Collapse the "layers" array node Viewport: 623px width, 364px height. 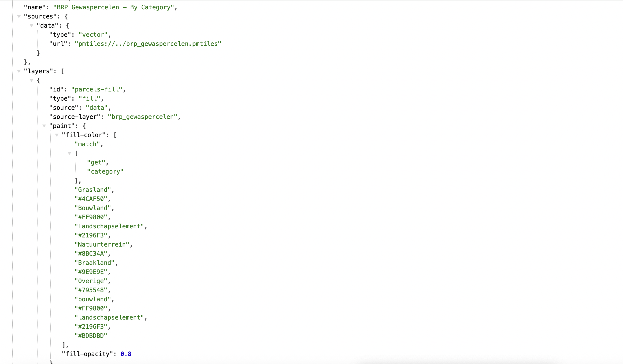click(x=19, y=71)
